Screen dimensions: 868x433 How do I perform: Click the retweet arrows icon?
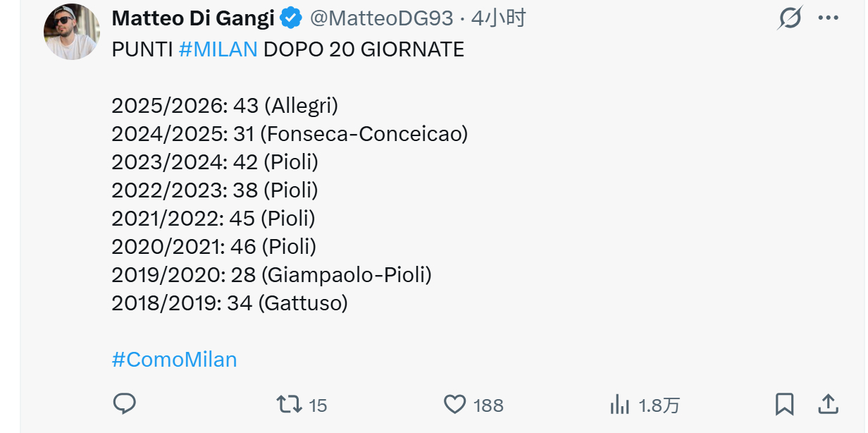pos(289,404)
